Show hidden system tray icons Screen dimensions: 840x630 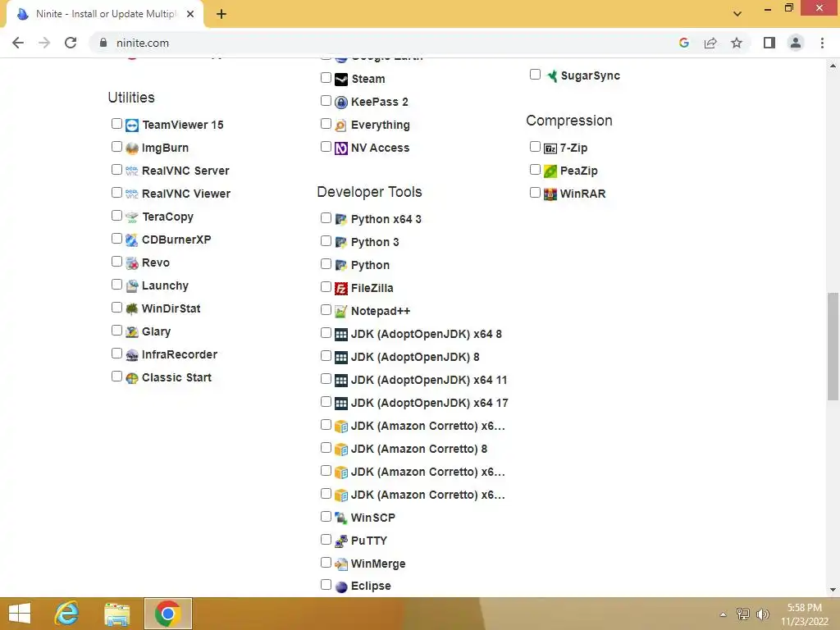pos(724,614)
